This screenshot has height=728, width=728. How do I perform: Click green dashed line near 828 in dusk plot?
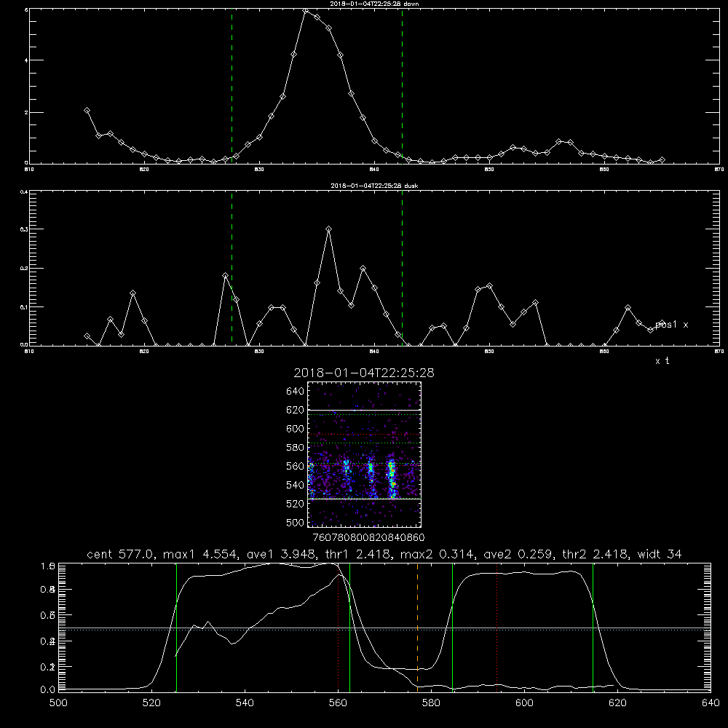click(x=232, y=268)
